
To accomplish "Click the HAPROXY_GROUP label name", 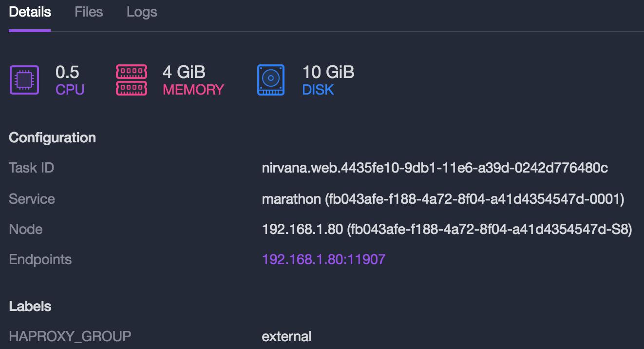I will pyautogui.click(x=70, y=336).
